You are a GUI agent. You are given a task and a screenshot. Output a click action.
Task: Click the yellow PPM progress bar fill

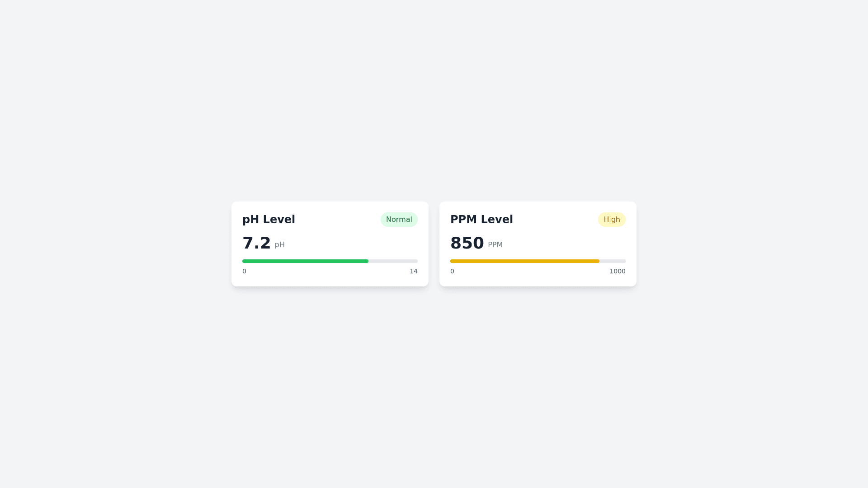pyautogui.click(x=524, y=261)
